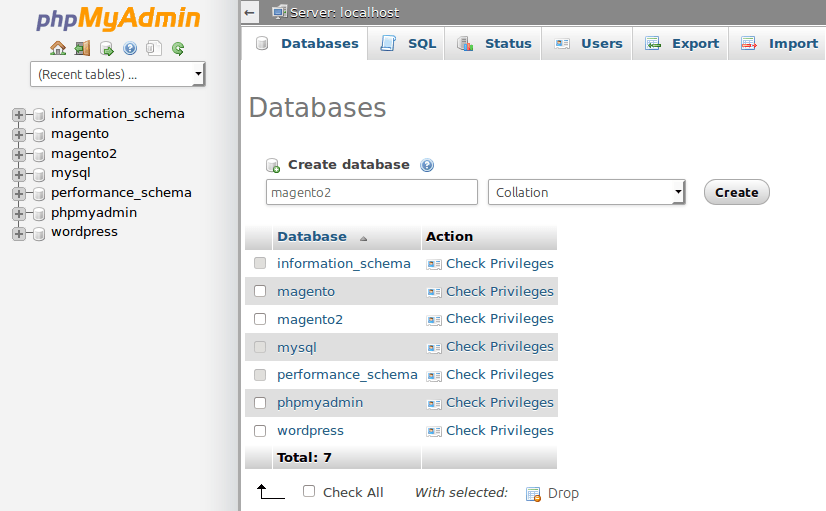Sort by the Database column header

coord(312,237)
